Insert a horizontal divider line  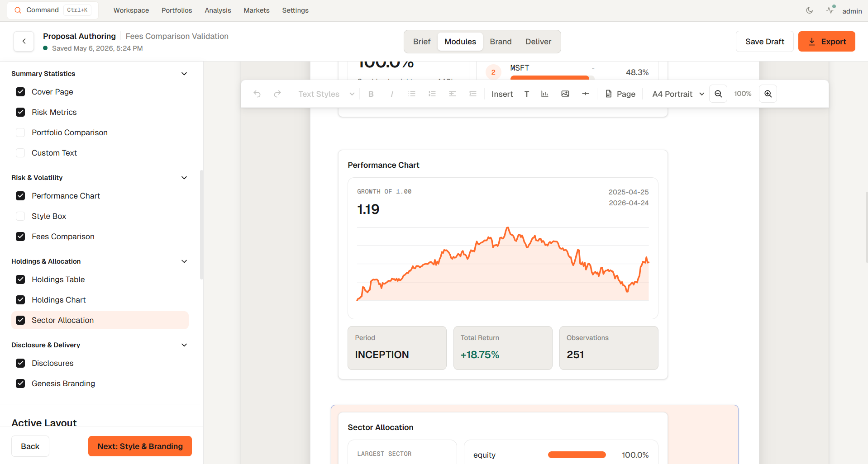(x=586, y=94)
